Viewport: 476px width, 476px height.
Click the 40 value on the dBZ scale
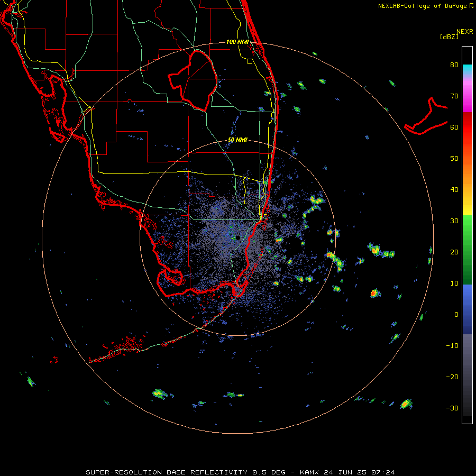click(x=454, y=190)
